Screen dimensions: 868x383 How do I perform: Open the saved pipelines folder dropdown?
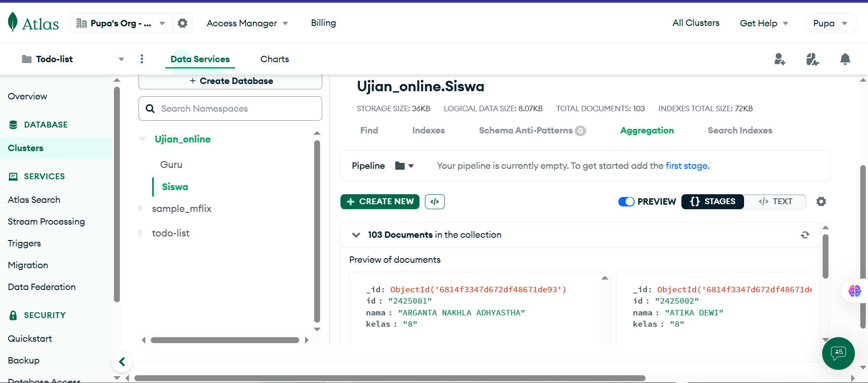pos(404,166)
